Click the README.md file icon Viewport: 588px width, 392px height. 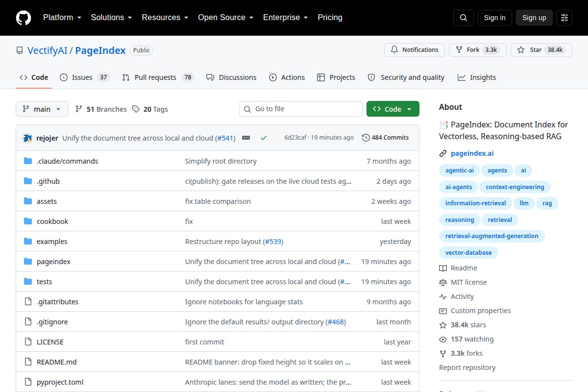pos(28,362)
